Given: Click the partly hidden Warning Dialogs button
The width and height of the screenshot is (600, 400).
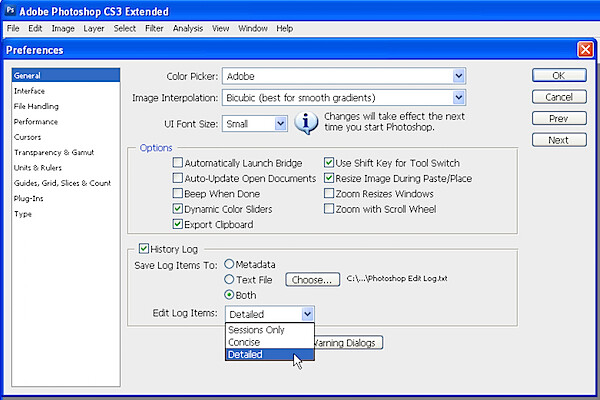Looking at the screenshot, I should (348, 343).
